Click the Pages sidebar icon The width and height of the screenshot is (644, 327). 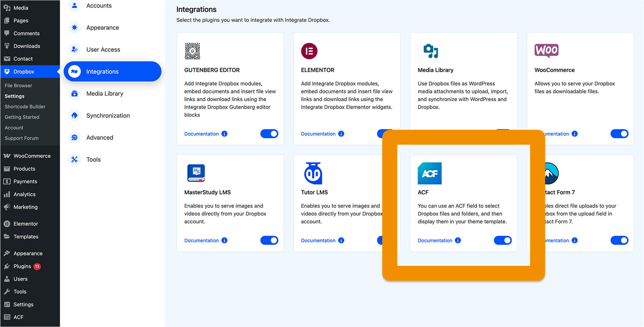pos(7,21)
